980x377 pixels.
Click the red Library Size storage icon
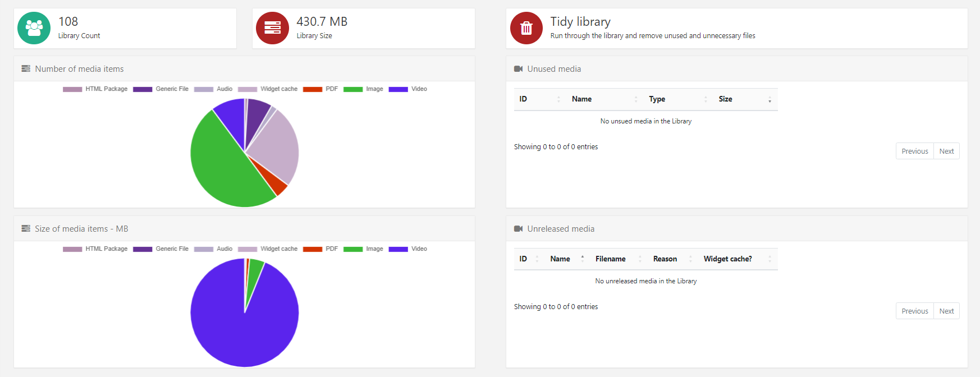[272, 28]
